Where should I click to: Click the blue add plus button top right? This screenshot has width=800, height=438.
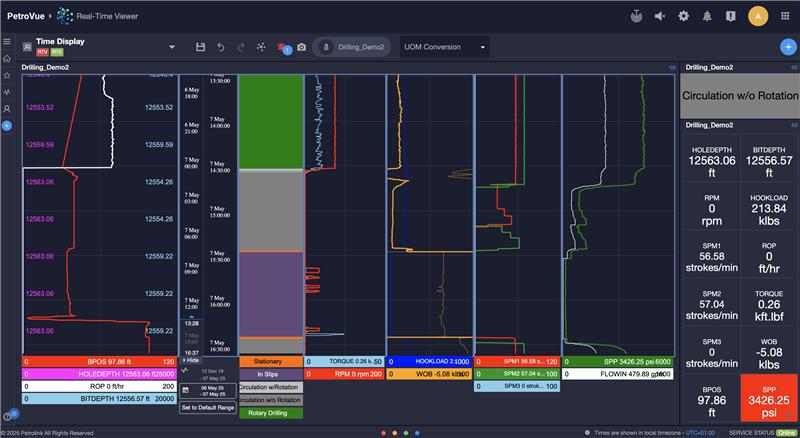[x=787, y=47]
